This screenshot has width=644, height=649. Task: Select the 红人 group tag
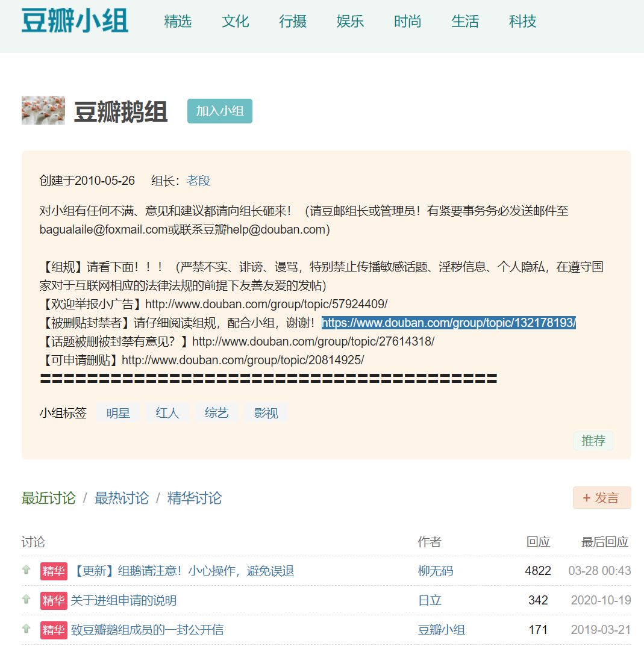point(167,412)
